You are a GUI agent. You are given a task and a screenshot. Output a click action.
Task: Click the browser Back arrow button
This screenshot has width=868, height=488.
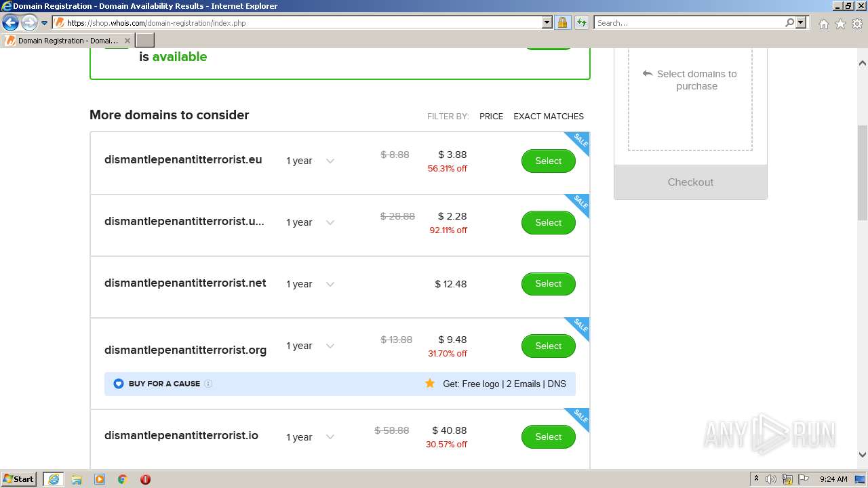point(10,22)
